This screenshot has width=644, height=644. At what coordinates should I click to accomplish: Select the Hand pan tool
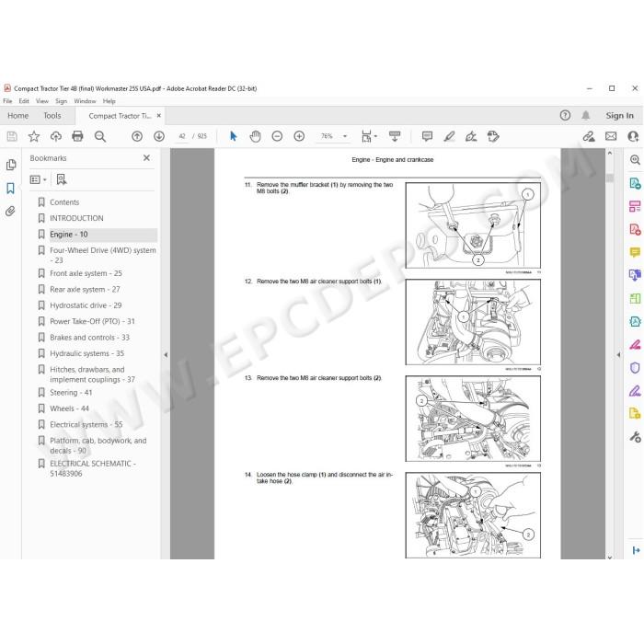click(255, 136)
